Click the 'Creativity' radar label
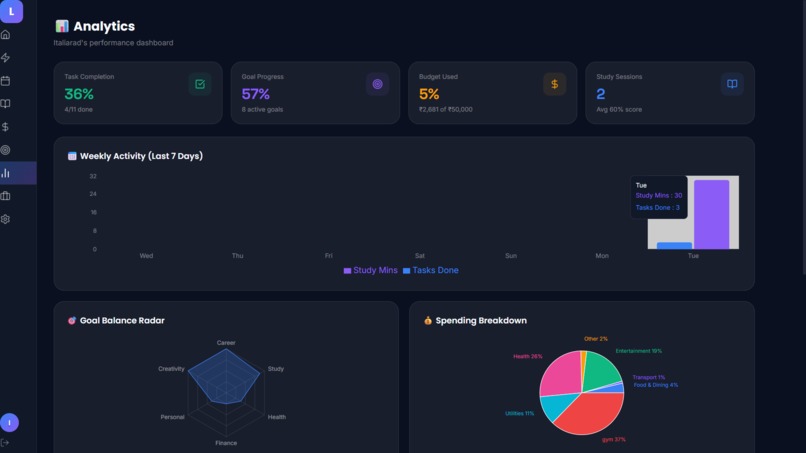This screenshot has width=806, height=453. point(171,369)
